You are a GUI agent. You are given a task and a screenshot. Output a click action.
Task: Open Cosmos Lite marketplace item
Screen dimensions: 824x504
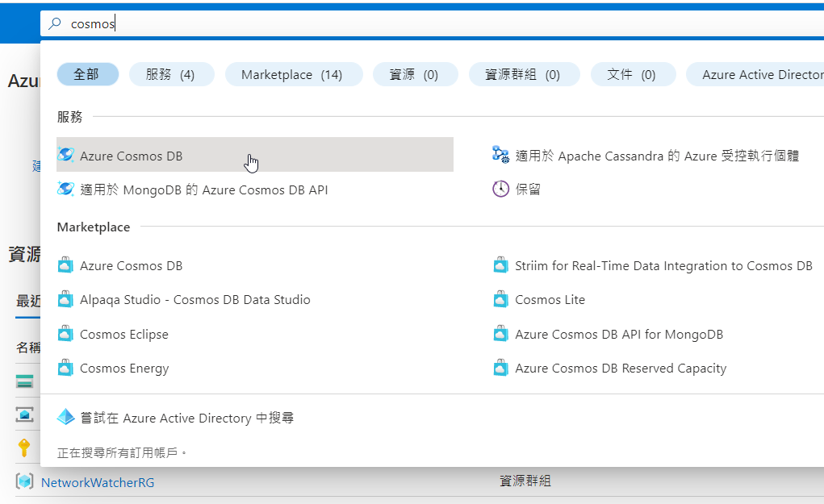click(x=550, y=299)
